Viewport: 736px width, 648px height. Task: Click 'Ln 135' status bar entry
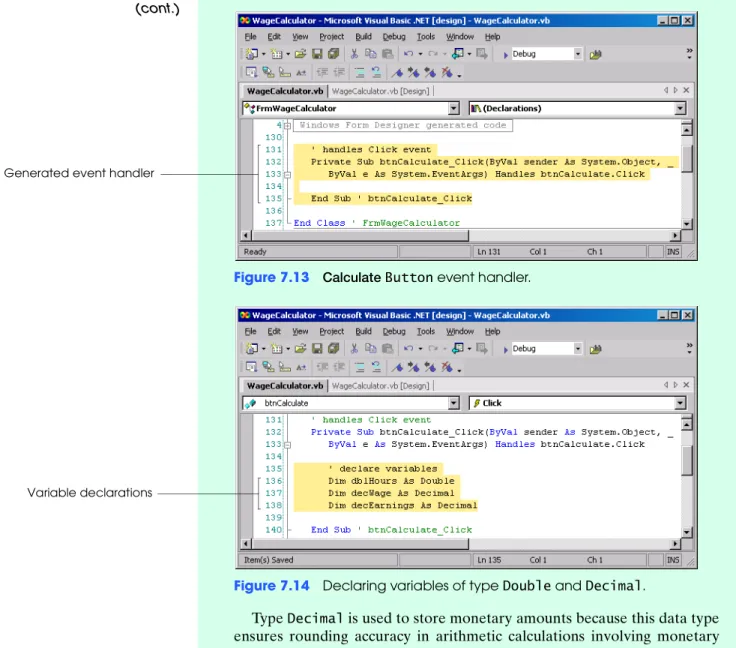point(489,560)
